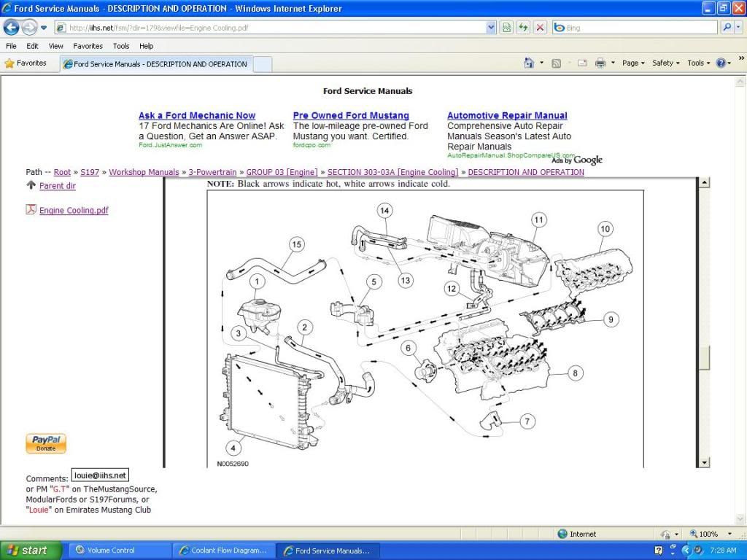Select the Ford Service Manuals browser tab
Screen dimensions: 747x560
click(x=156, y=64)
